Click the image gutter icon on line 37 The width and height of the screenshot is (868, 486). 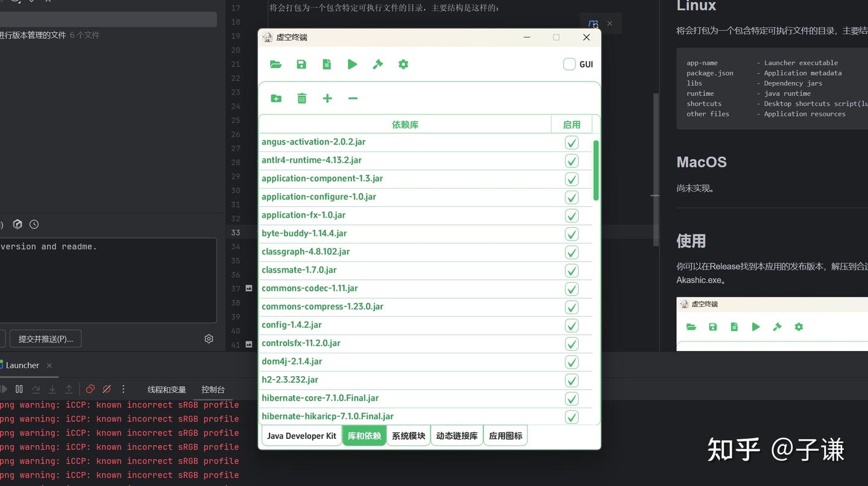pos(249,288)
